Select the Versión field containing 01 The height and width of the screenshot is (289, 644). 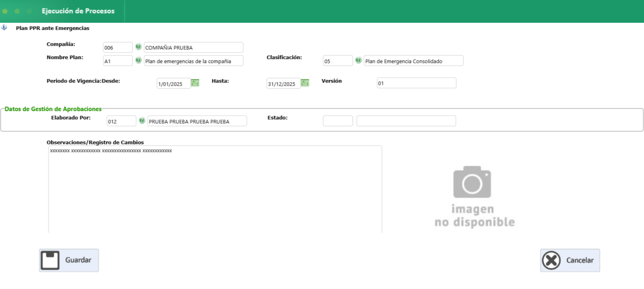tap(417, 83)
